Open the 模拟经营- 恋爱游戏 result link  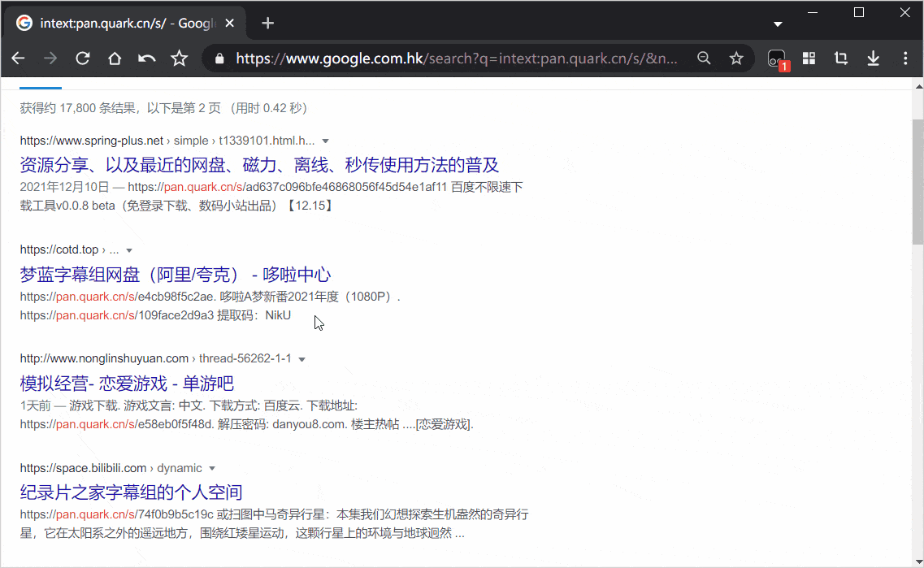(x=127, y=384)
